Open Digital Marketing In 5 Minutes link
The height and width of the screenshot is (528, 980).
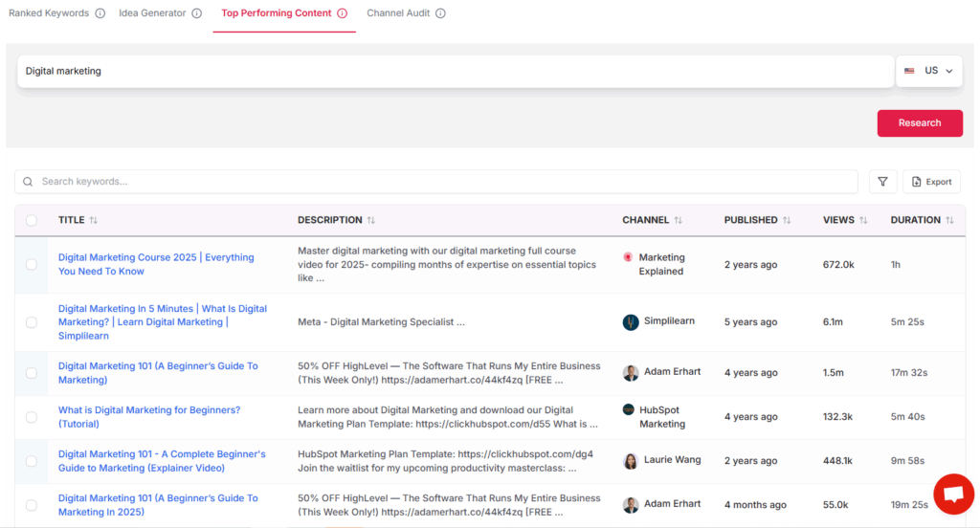click(163, 322)
